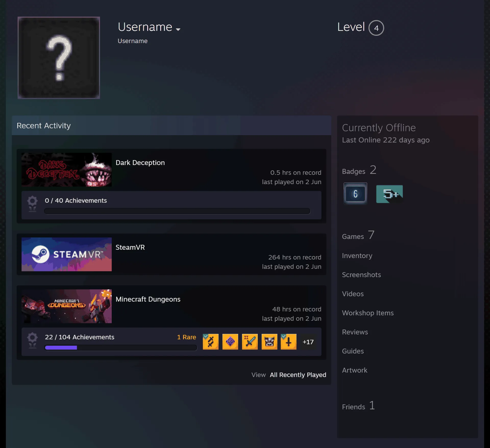Click 0 / 40 Achievements text

(76, 200)
